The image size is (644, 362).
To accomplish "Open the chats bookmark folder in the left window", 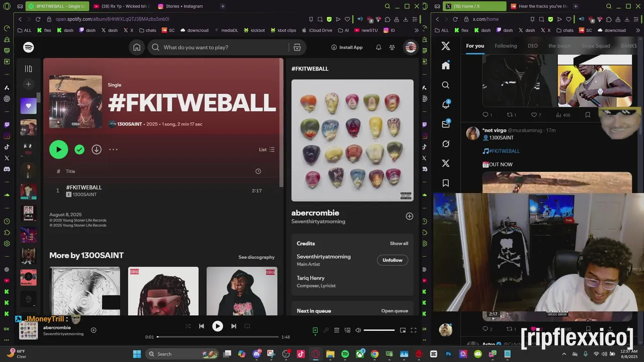I will pos(147,30).
